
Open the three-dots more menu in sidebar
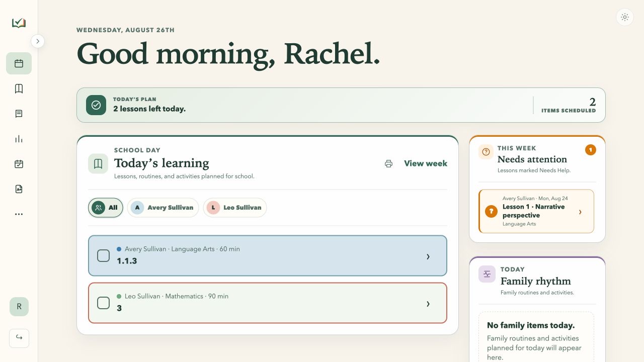click(x=19, y=214)
